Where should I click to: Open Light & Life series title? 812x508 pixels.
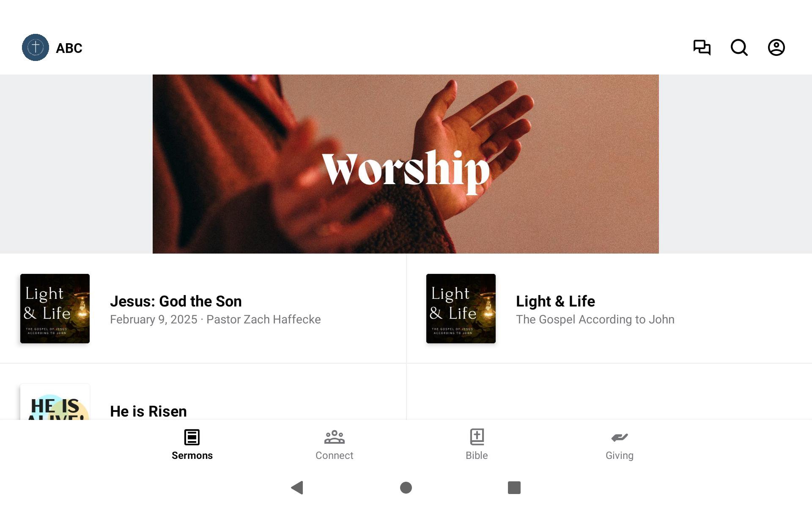pos(555,301)
